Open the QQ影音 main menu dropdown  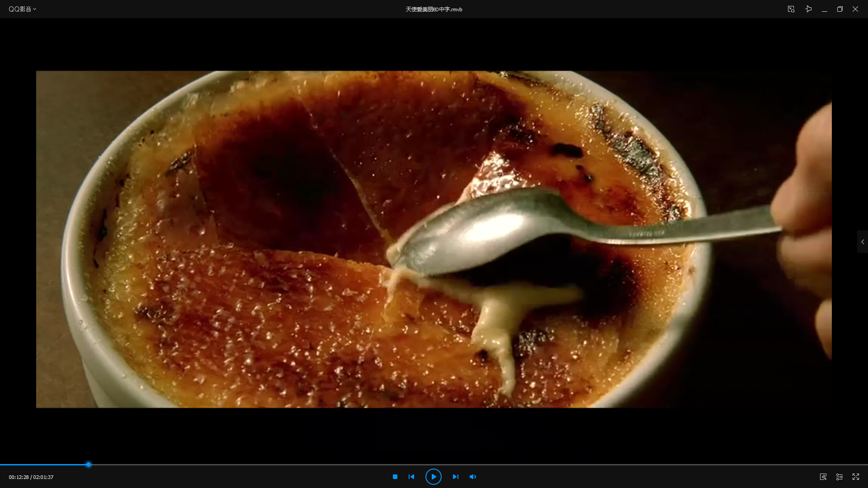coord(22,9)
